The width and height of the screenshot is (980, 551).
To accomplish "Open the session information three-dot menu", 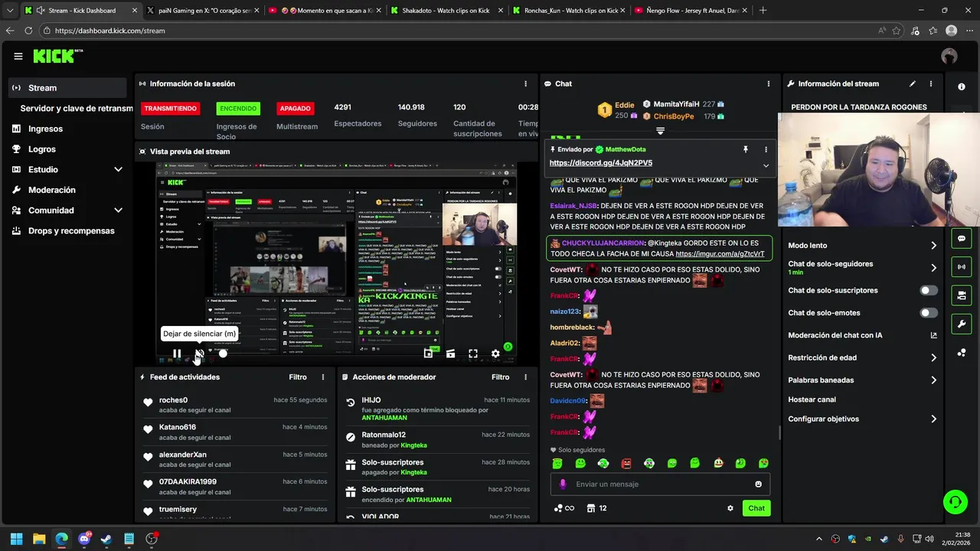I will [525, 83].
